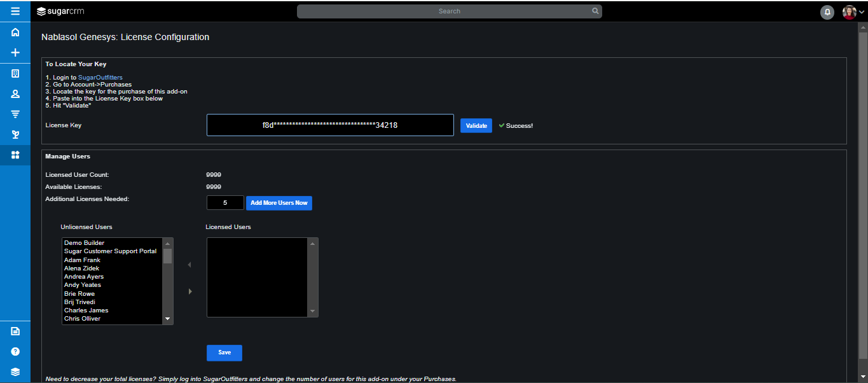Click the Unlicensed Users scrollbar thumb
Viewport: 868px width, 383px height.
pyautogui.click(x=168, y=256)
